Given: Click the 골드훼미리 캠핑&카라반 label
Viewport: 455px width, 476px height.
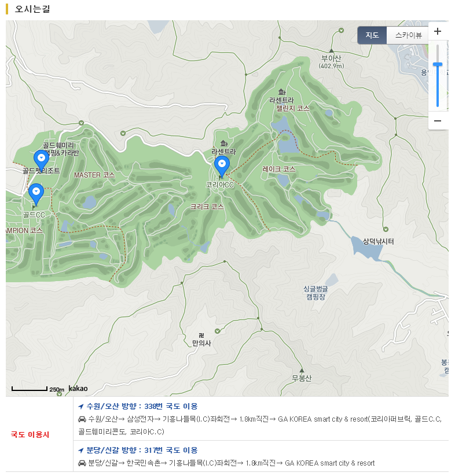Looking at the screenshot, I should (61, 149).
